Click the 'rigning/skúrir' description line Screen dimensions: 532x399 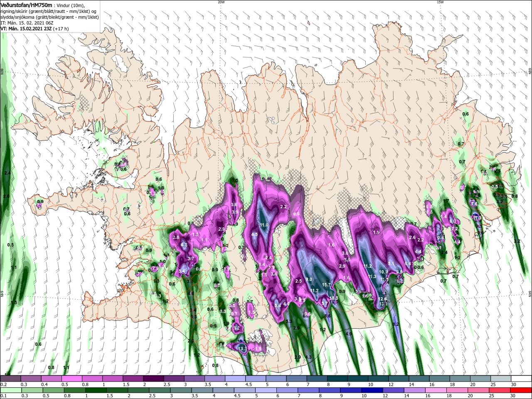coord(49,11)
